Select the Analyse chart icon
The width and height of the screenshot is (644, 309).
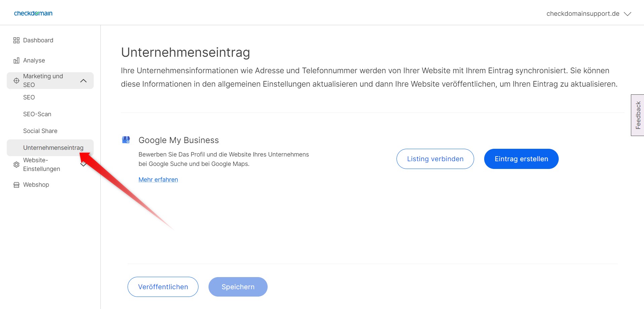[16, 60]
